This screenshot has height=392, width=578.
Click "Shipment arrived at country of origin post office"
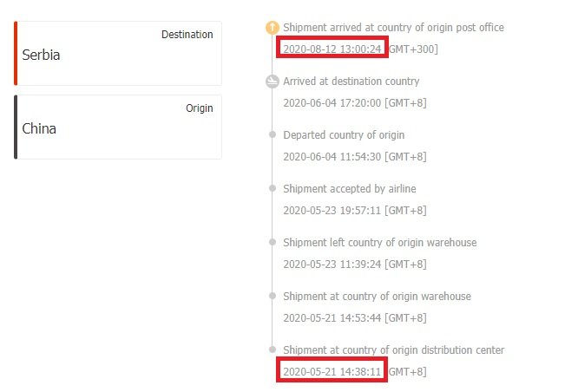tap(393, 28)
